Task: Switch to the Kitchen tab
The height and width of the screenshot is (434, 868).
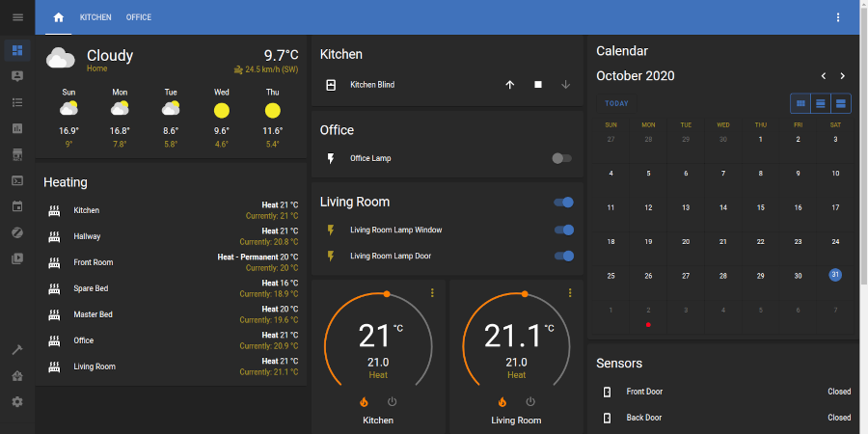Action: [x=95, y=17]
